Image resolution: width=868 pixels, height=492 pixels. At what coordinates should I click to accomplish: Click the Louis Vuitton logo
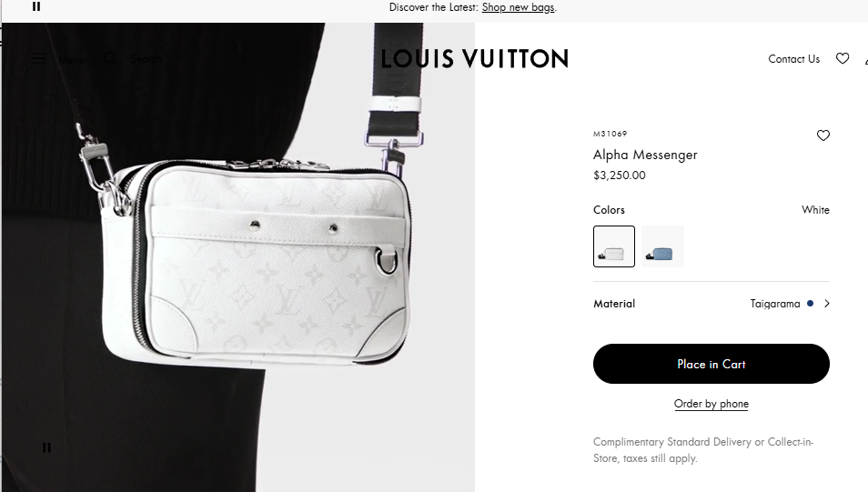(x=474, y=59)
